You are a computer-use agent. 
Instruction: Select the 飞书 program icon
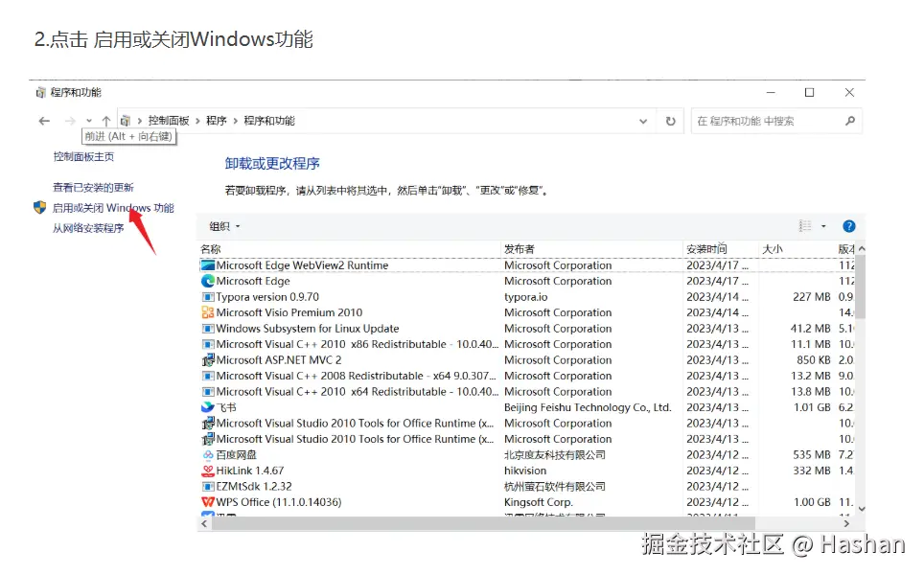point(207,407)
